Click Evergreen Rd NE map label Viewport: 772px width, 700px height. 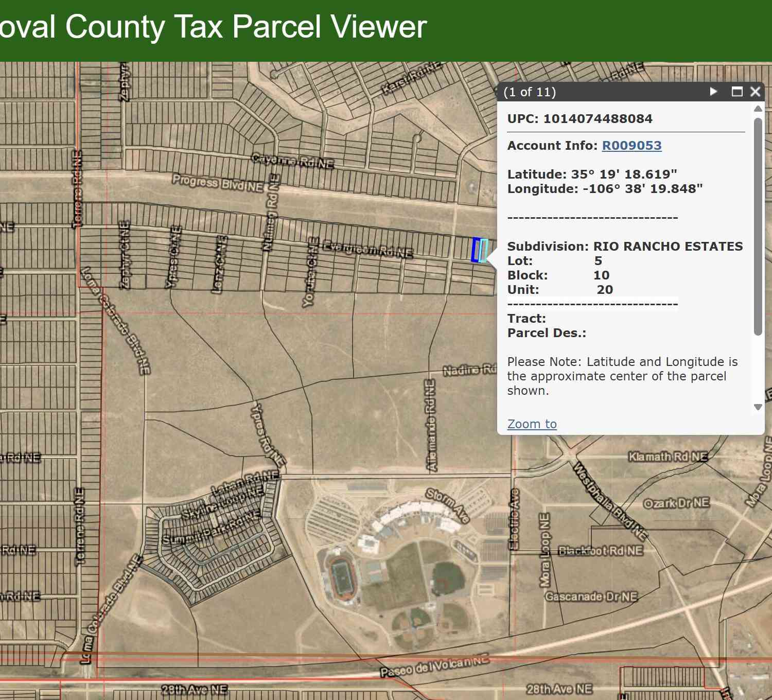pyautogui.click(x=367, y=250)
